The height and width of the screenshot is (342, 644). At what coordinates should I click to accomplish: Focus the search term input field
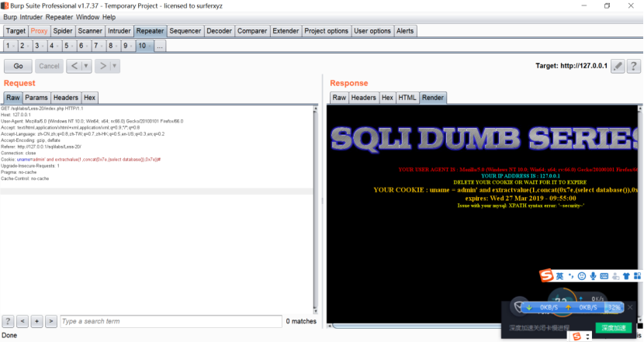171,321
